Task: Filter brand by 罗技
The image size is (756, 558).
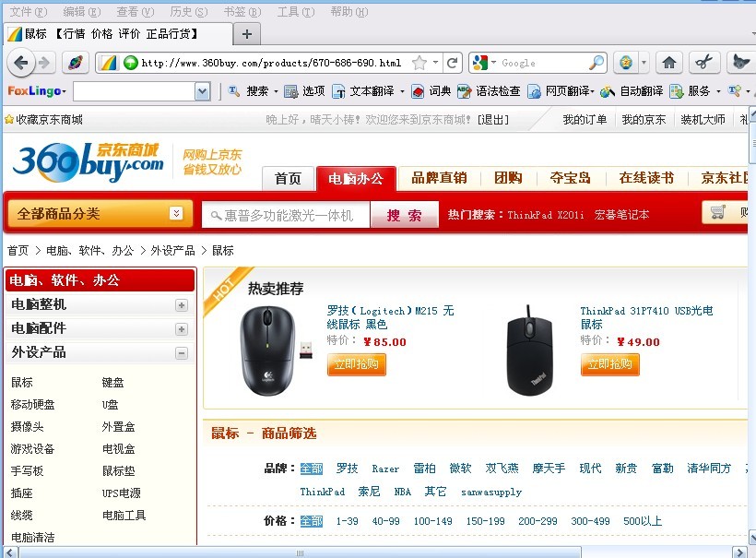Action: coord(348,469)
